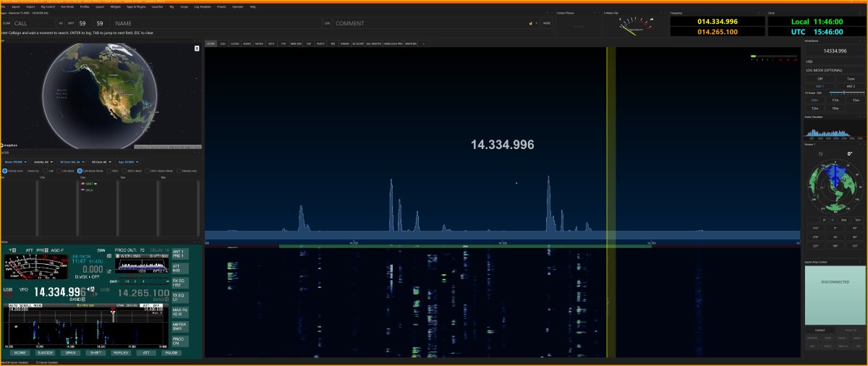Click the lock icon beside COMMENT field
868x366 pixels.
click(x=530, y=23)
